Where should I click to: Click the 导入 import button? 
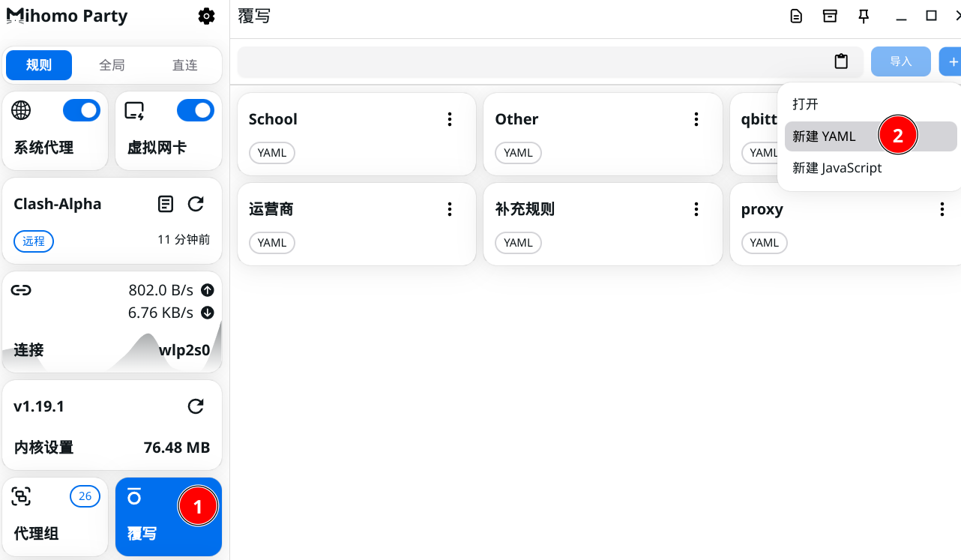point(900,61)
